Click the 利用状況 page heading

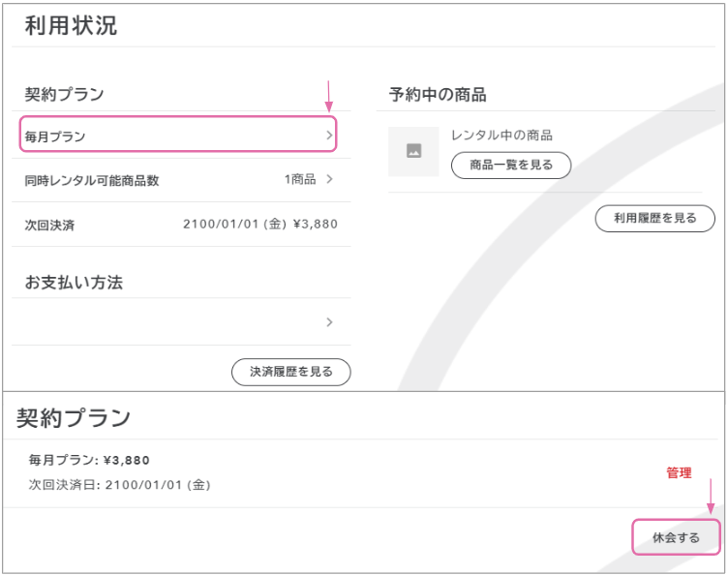click(71, 26)
